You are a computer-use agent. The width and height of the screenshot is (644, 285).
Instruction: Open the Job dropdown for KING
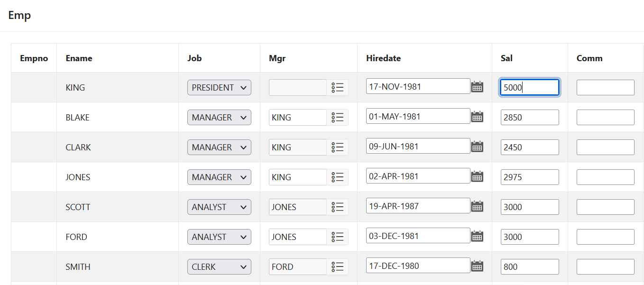click(x=219, y=87)
